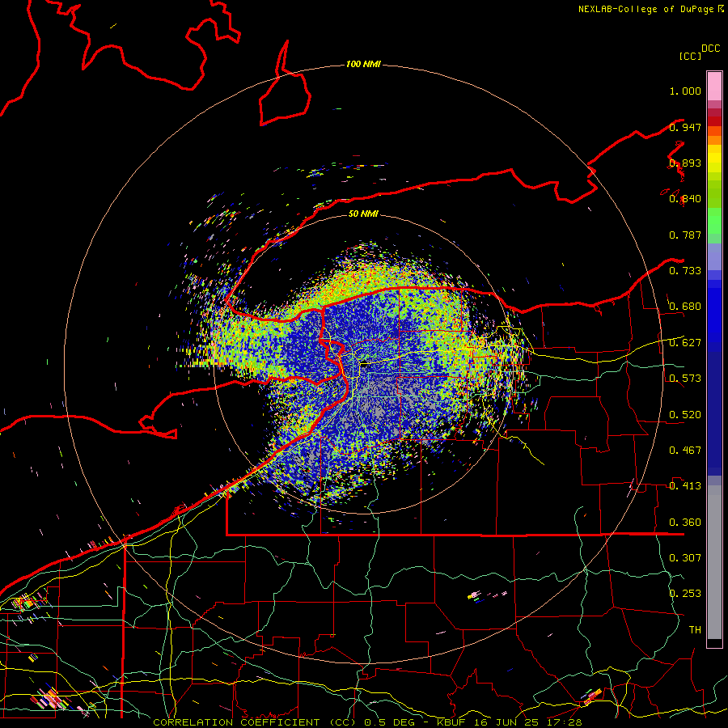The image size is (728, 728).
Task: Click the 50 NMI range ring label
Action: click(x=363, y=214)
